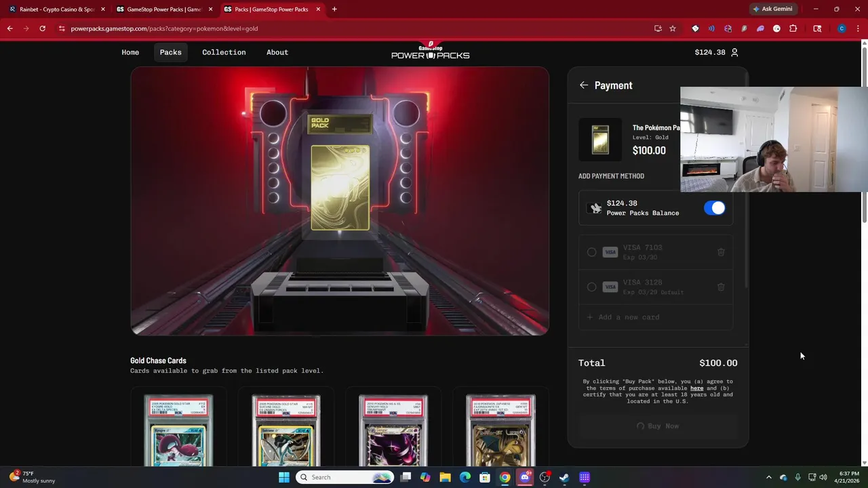The height and width of the screenshot is (488, 868).
Task: Click the Suicune Gold Star chase card
Action: [x=286, y=431]
